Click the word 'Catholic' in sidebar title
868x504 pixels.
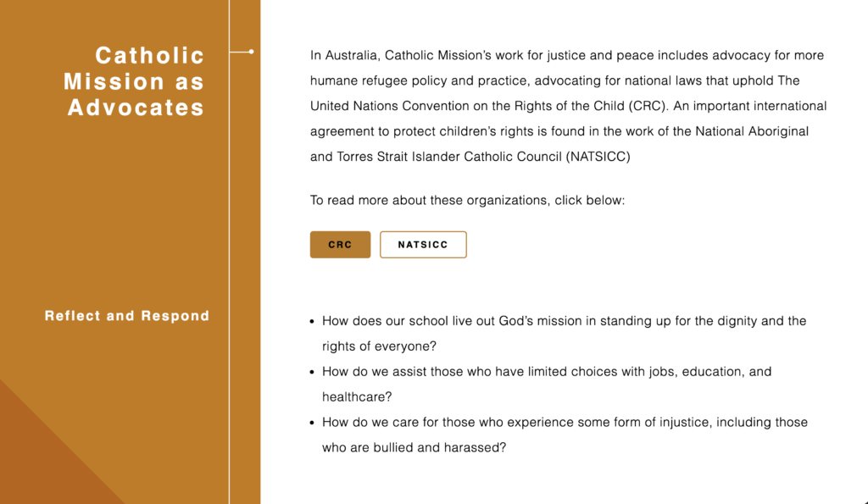click(150, 55)
